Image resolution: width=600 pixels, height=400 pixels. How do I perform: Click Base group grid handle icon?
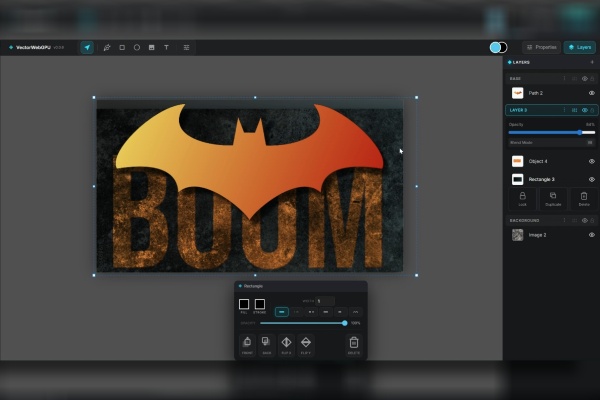coord(574,78)
